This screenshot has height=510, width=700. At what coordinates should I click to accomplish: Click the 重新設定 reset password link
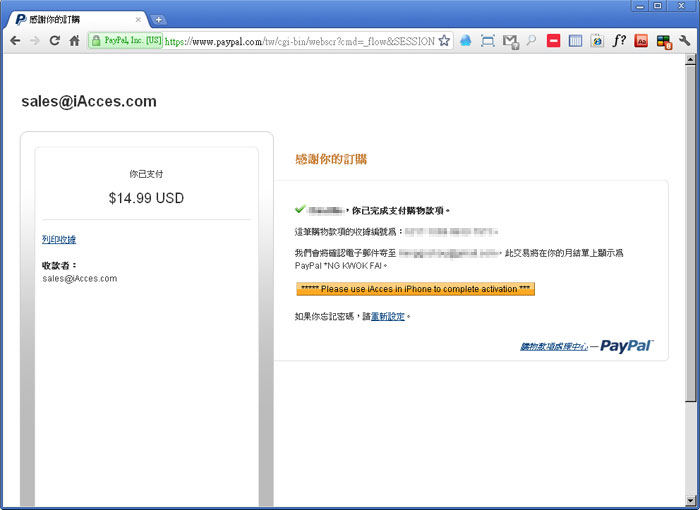pos(388,316)
